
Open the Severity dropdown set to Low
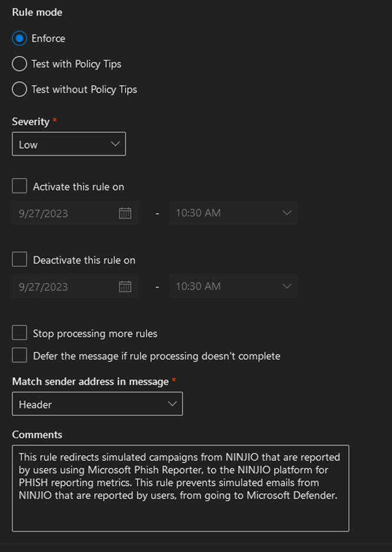[x=69, y=144]
